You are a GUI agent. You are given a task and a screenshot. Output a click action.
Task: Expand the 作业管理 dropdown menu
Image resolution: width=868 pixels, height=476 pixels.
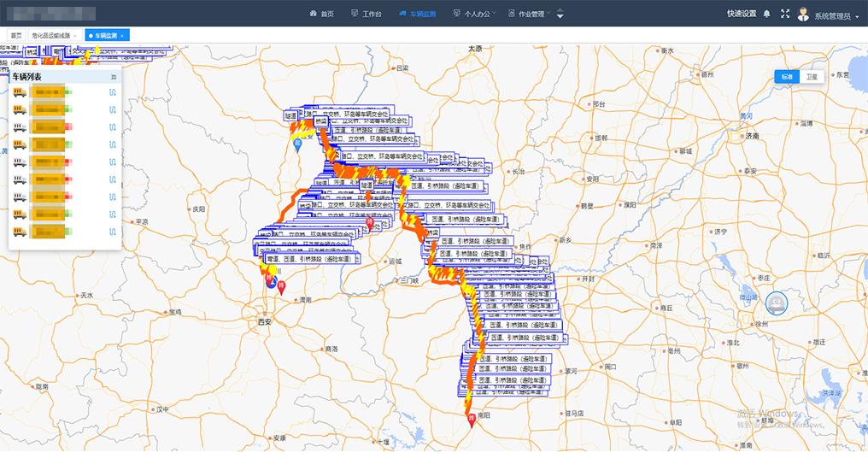[529, 14]
